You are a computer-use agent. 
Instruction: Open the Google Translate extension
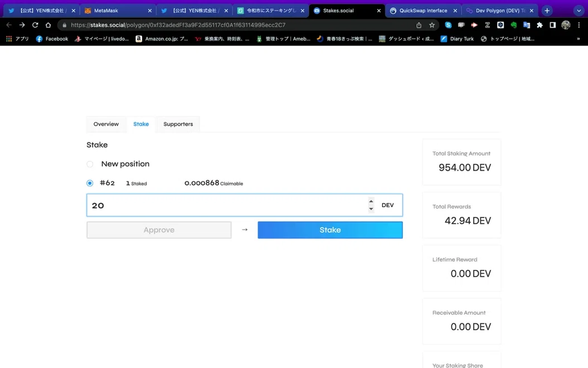click(527, 25)
